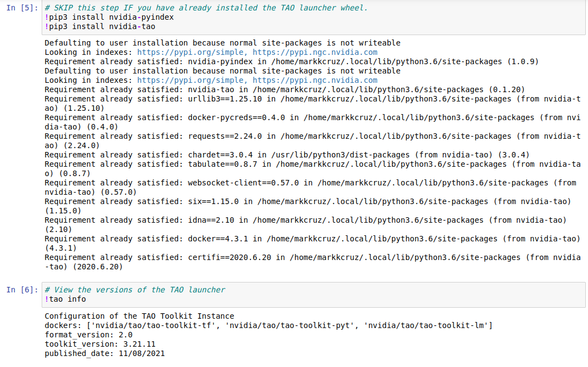Image resolution: width=588 pixels, height=367 pixels.
Task: Open pypi.ngc.nvidia.com link directly above nvidia-pyindex requirement line
Action: tap(315, 52)
